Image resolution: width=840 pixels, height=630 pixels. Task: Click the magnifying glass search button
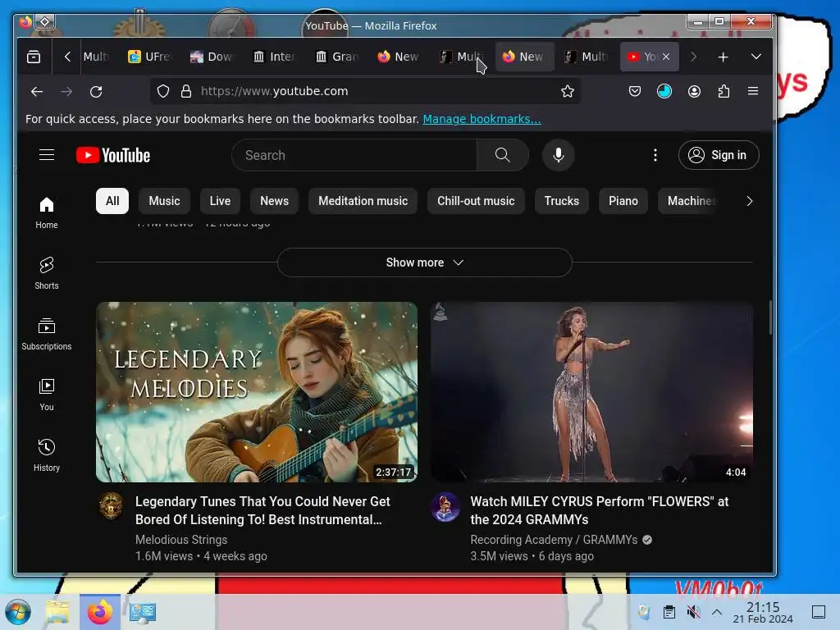503,155
